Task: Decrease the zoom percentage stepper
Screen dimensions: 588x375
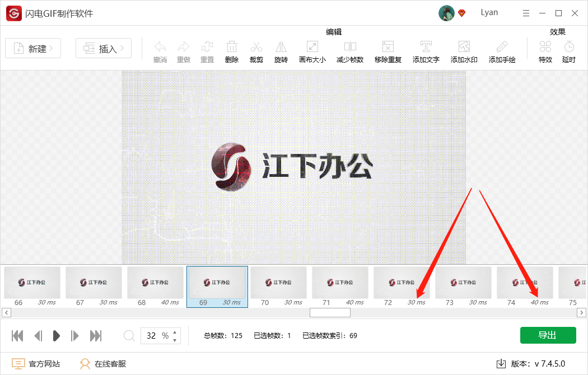Action: pyautogui.click(x=175, y=340)
